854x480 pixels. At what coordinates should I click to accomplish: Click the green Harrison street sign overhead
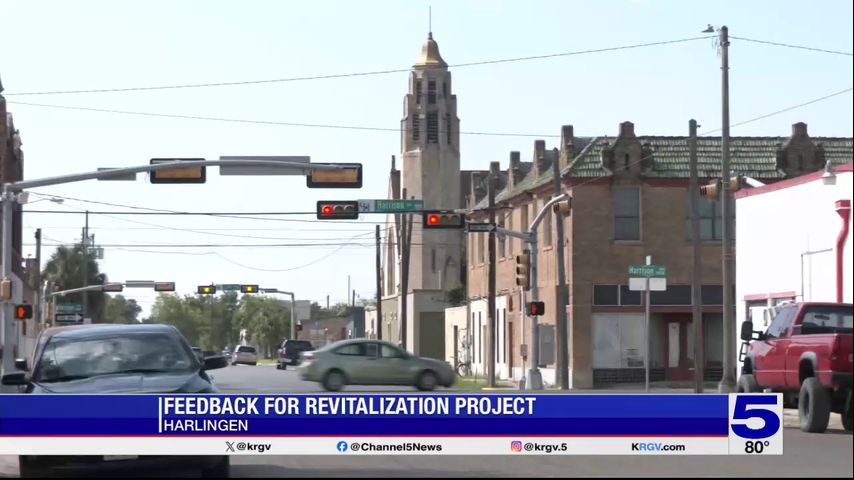click(398, 205)
